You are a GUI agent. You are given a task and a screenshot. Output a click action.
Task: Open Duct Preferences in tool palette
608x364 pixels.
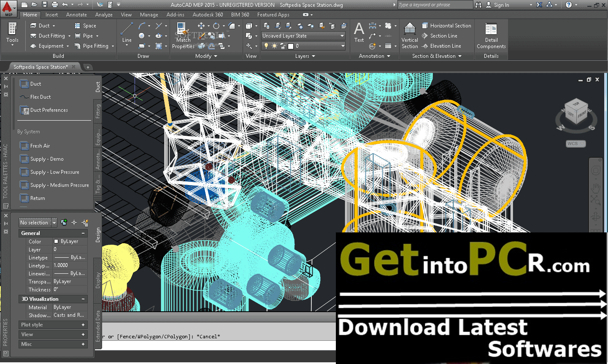(x=44, y=110)
